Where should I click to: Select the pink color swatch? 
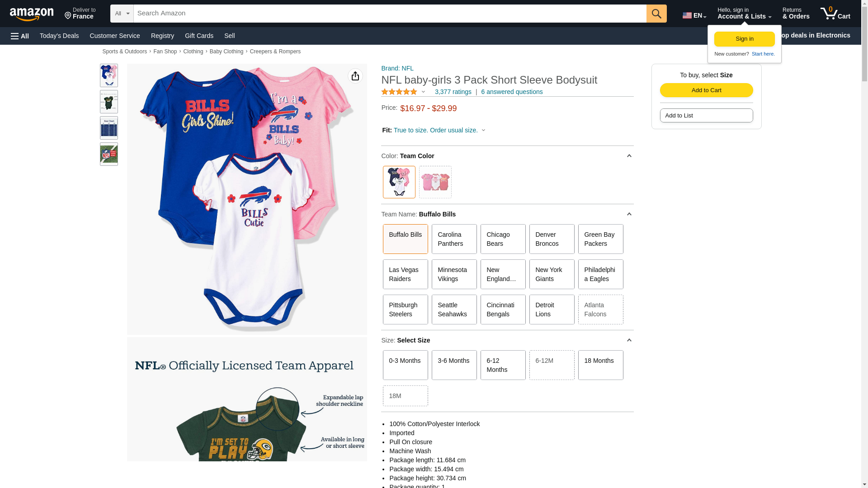click(435, 182)
